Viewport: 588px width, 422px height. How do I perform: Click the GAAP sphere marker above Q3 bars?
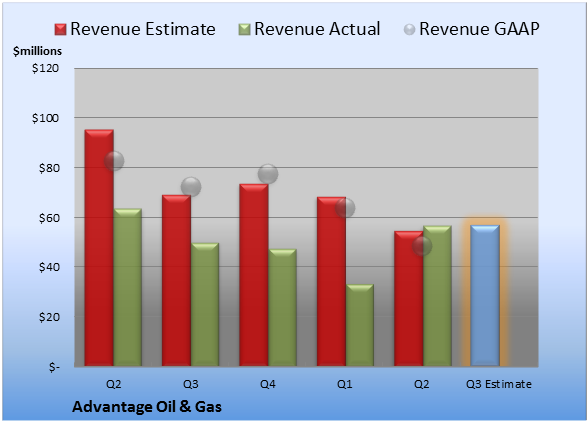click(x=191, y=186)
